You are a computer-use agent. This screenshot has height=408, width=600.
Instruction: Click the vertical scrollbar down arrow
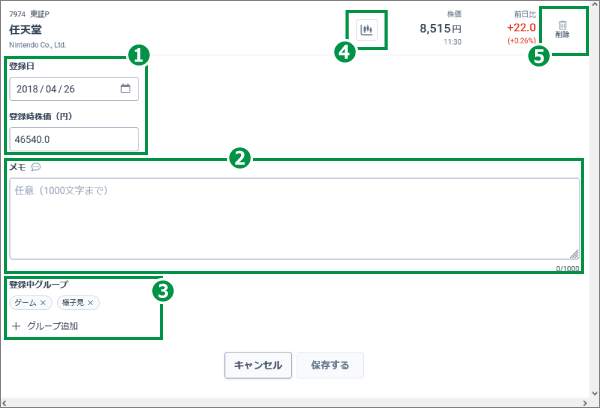pos(595,393)
